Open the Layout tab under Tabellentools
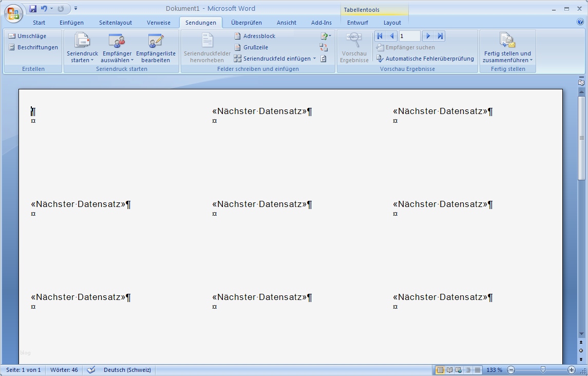Image resolution: width=588 pixels, height=376 pixels. pyautogui.click(x=392, y=22)
